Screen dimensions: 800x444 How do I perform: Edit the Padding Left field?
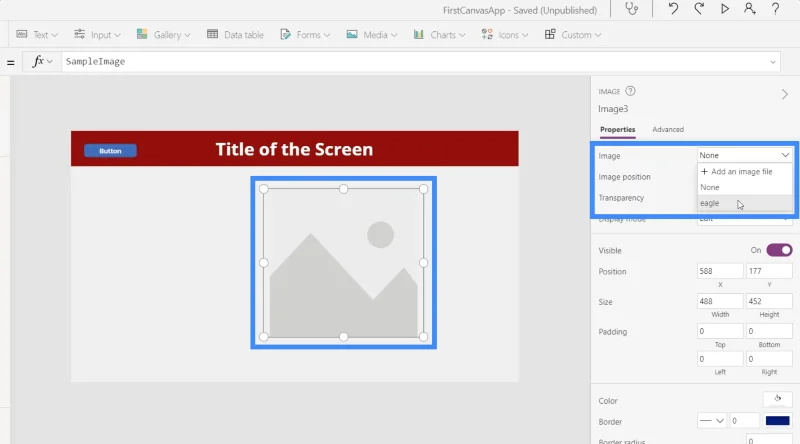[x=720, y=359]
